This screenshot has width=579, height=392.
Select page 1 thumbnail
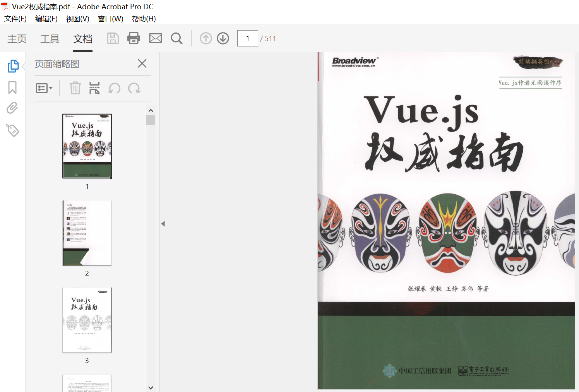tap(87, 146)
